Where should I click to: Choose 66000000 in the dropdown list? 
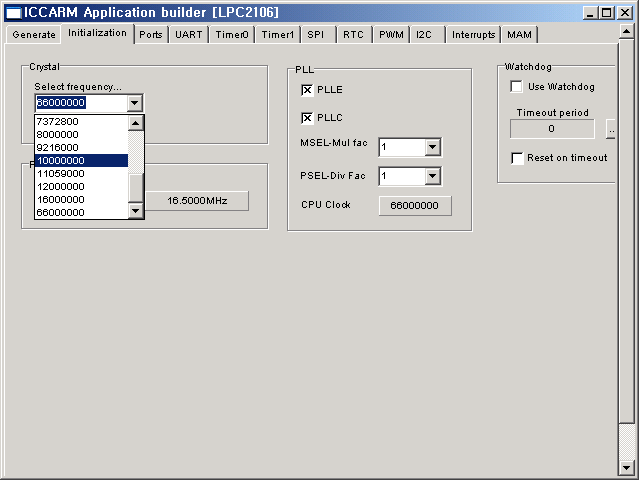[82, 213]
